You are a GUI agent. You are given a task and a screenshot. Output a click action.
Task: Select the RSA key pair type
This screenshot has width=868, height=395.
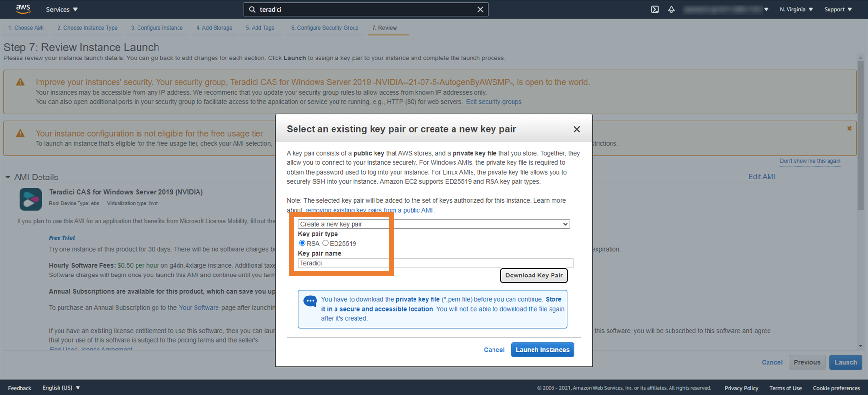302,243
